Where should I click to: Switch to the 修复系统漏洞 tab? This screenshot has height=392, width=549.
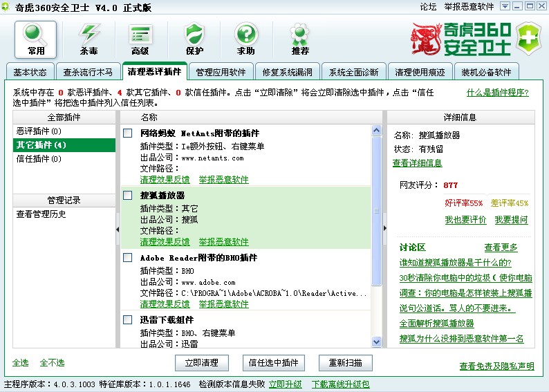coord(287,72)
